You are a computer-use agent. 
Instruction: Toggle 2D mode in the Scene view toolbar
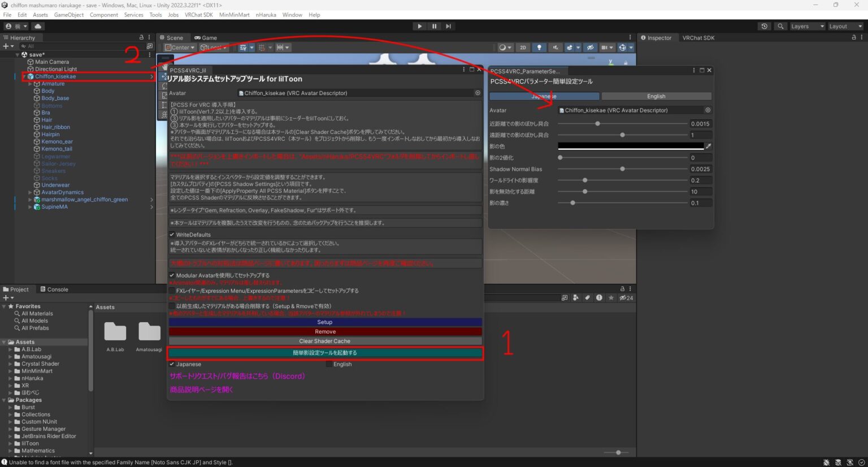523,47
